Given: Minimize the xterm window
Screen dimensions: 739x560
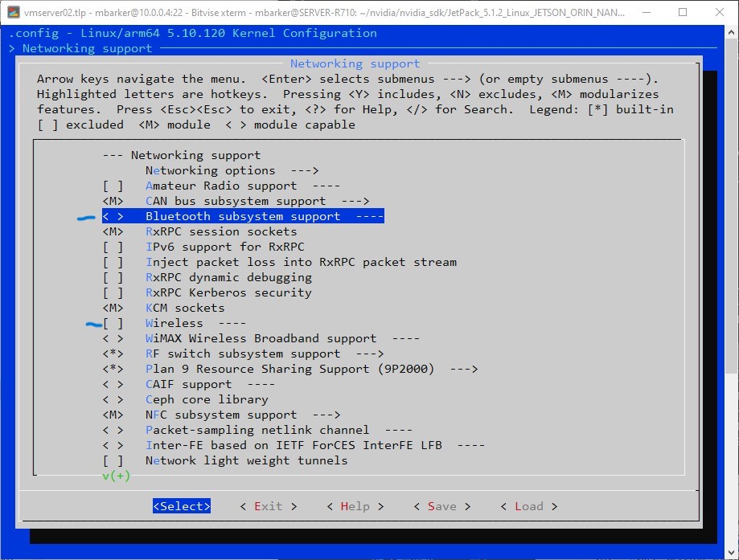Looking at the screenshot, I should tap(646, 13).
